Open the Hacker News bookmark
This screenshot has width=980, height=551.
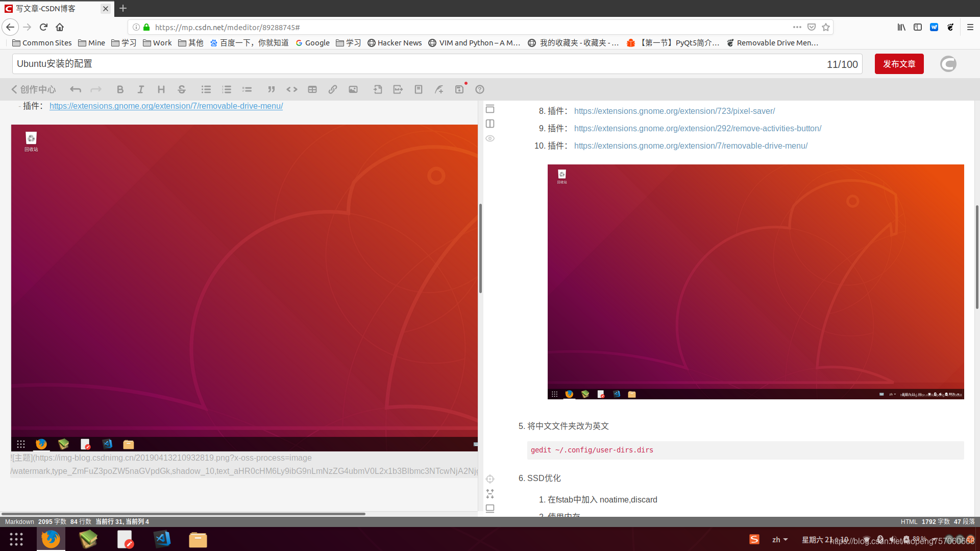[x=395, y=43]
